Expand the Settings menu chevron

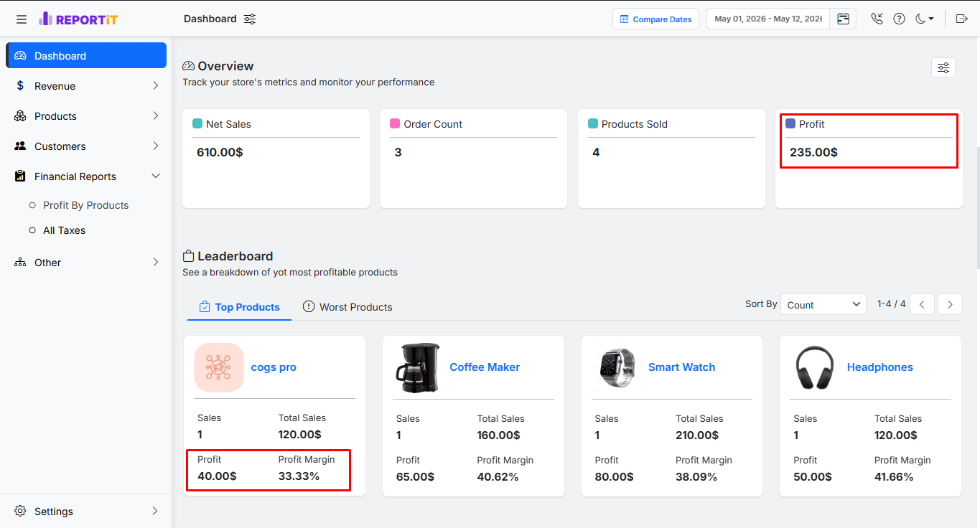pyautogui.click(x=156, y=511)
